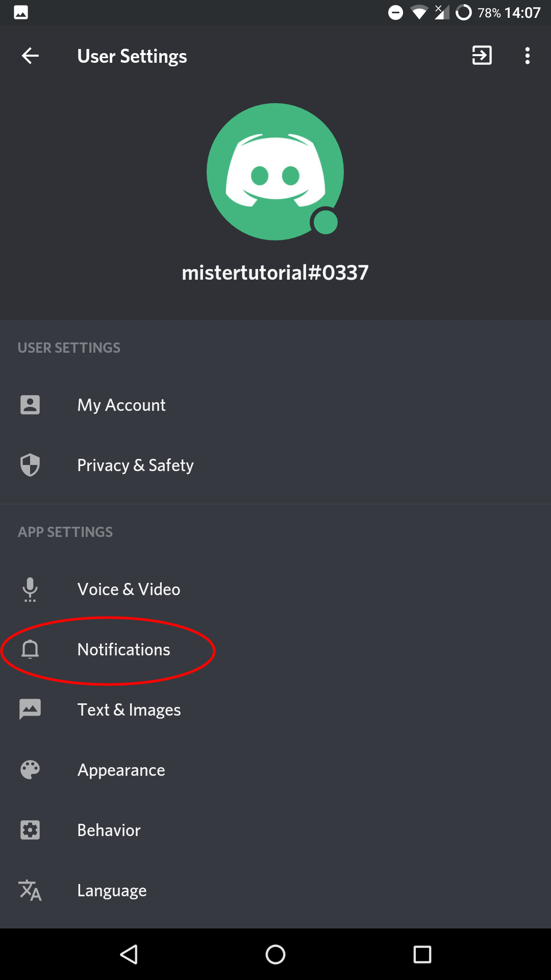Open Privacy & Safety settings
Image resolution: width=551 pixels, height=980 pixels.
pyautogui.click(x=275, y=465)
